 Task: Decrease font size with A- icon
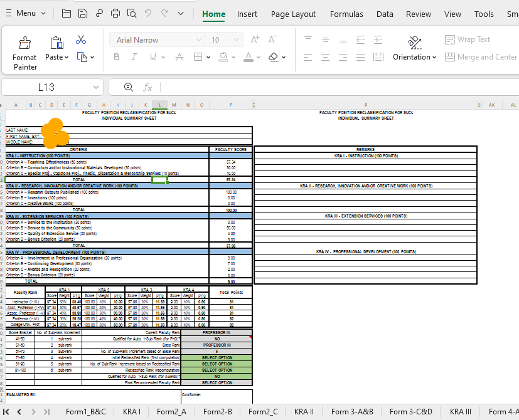[272, 39]
